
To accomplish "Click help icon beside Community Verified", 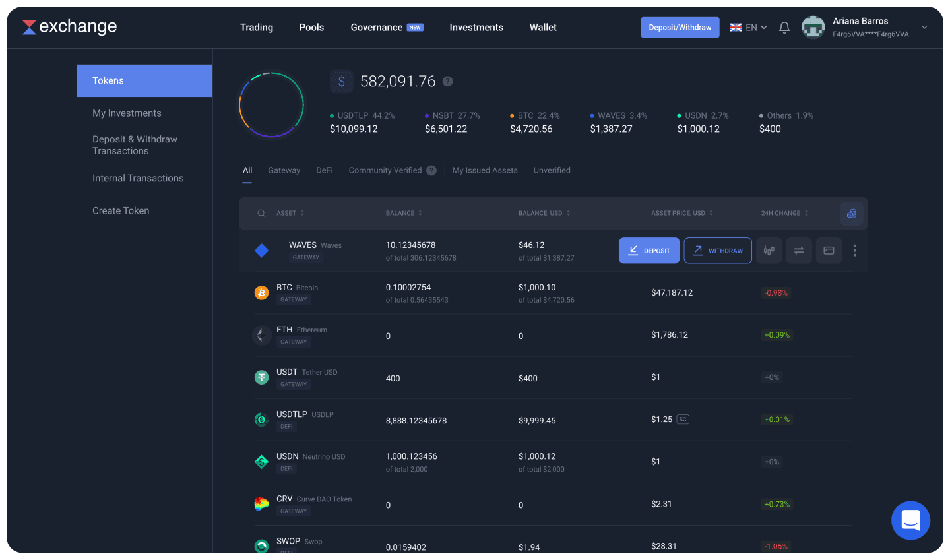I will pos(431,170).
